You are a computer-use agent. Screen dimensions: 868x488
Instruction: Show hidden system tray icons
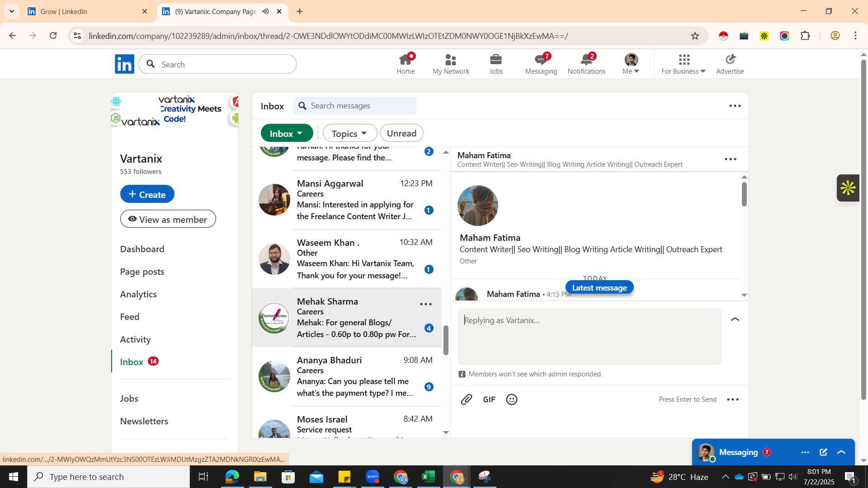725,477
